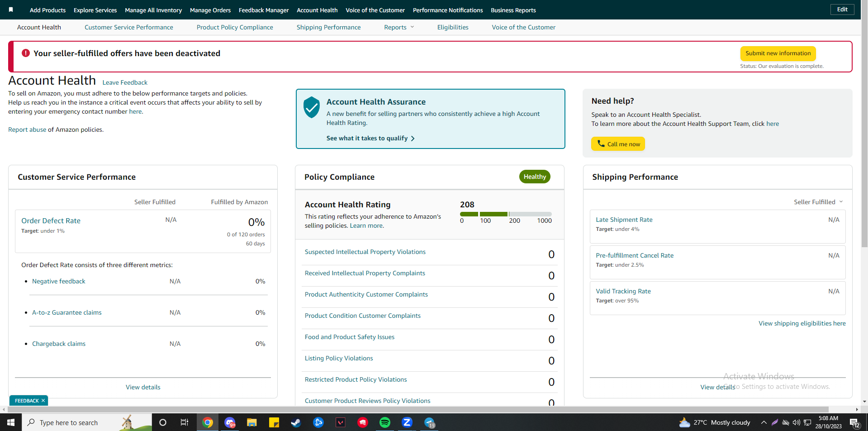
Task: Click the network tray icon
Action: tap(807, 422)
